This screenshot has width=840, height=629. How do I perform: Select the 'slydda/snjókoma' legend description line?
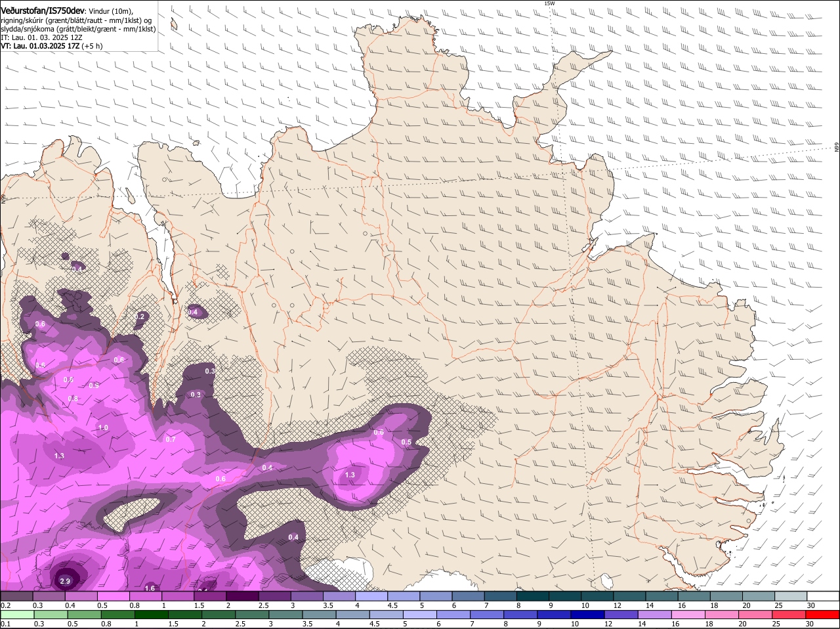78,29
